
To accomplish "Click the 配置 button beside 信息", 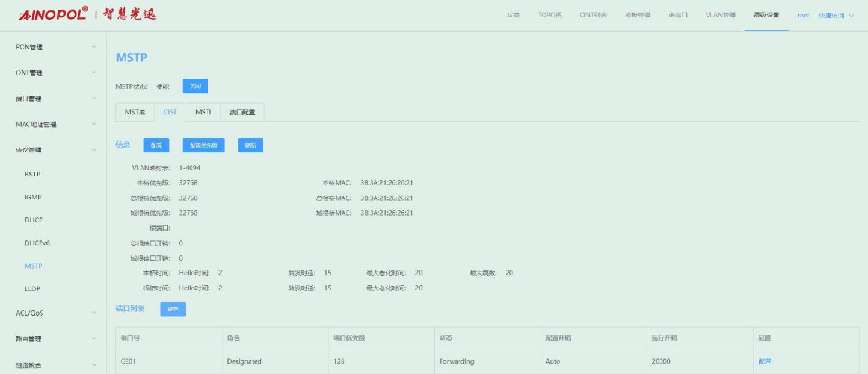I will click(x=156, y=145).
